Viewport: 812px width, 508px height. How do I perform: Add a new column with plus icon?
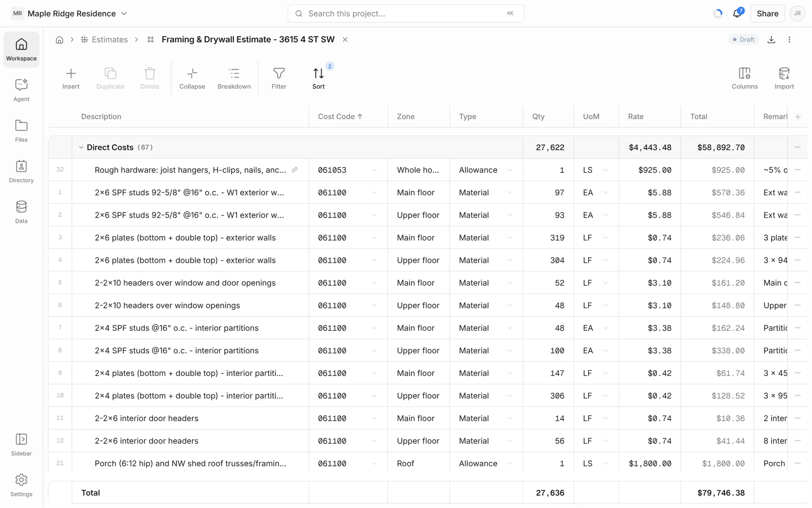[798, 117]
